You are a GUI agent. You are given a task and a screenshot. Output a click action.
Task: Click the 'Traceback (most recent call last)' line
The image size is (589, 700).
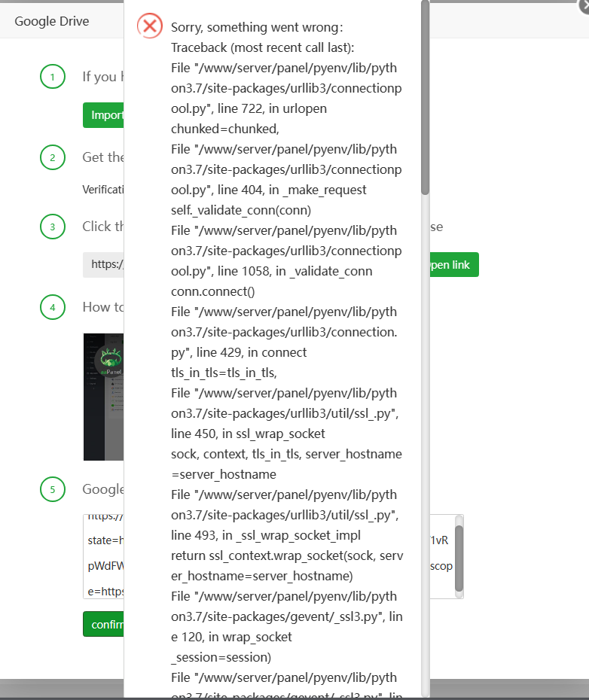262,47
